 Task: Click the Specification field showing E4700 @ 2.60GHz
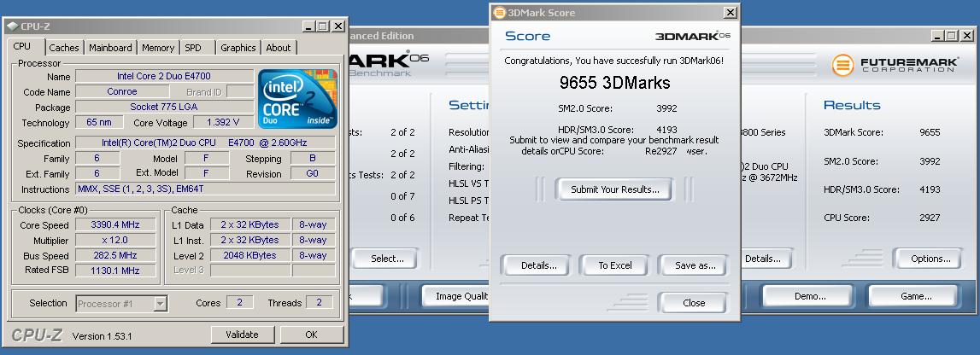(205, 143)
